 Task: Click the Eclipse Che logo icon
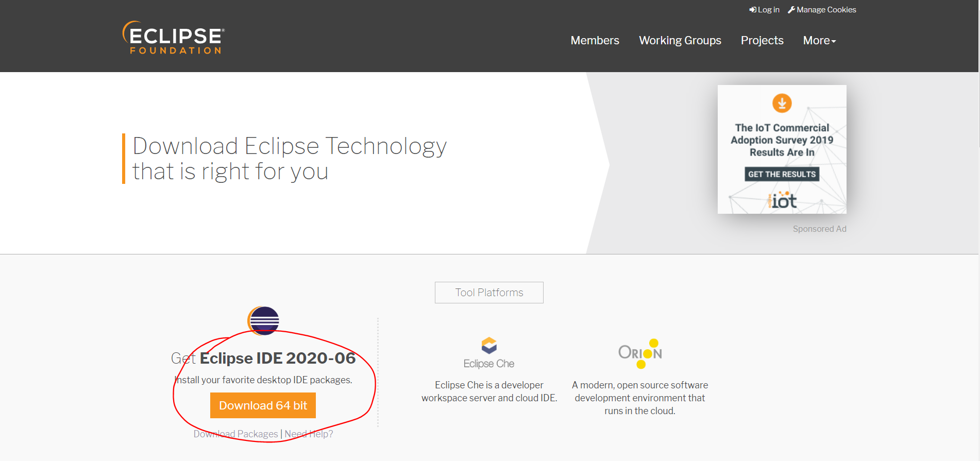pos(489,346)
